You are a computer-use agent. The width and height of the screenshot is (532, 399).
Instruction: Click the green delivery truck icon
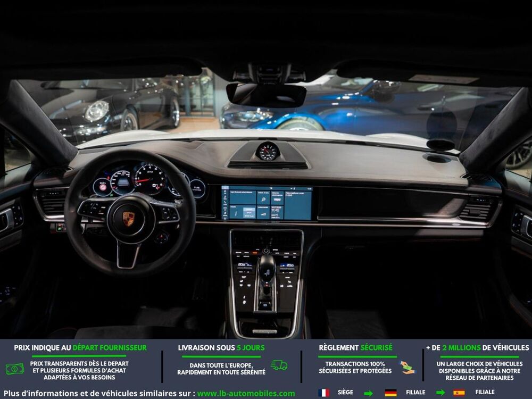279,365
